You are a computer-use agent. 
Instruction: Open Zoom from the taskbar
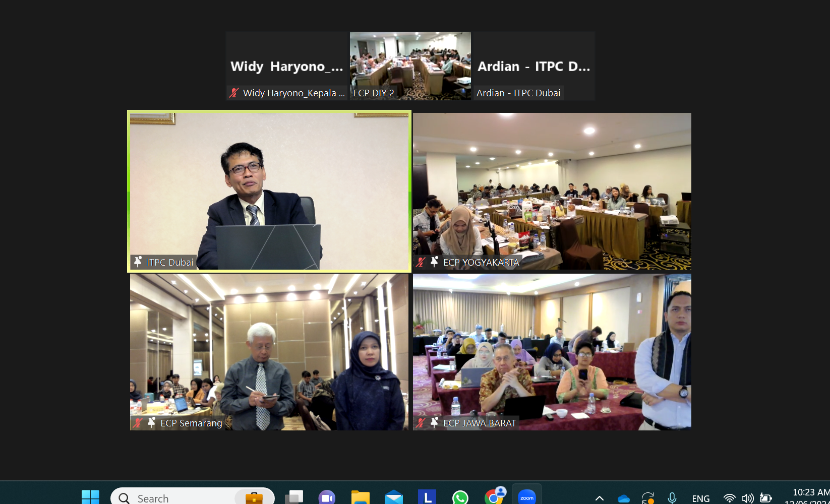coord(527,497)
